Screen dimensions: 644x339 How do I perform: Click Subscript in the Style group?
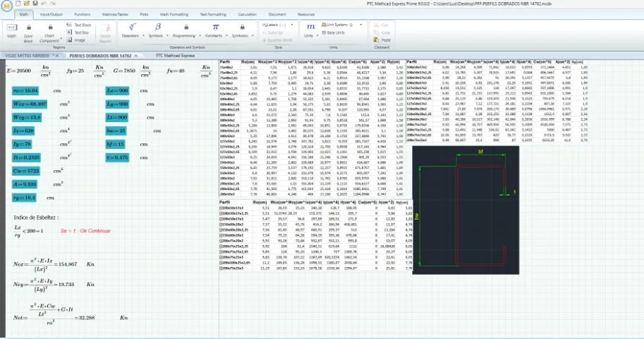[273, 32]
